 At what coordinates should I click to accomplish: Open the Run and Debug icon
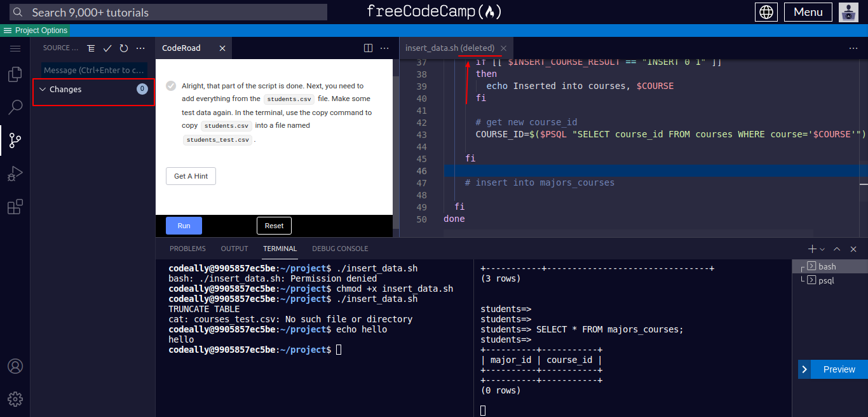point(15,174)
